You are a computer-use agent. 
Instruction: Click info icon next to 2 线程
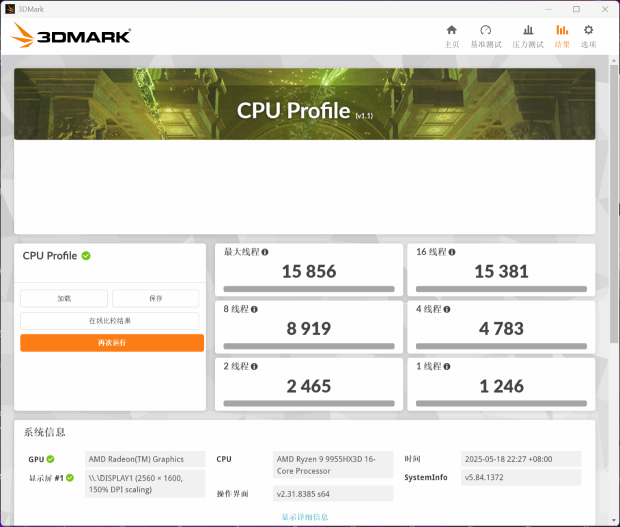254,366
